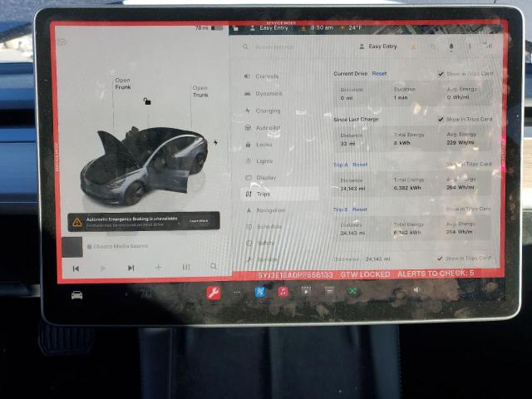The image size is (532, 399).
Task: Open the Controls settings menu
Action: click(262, 76)
